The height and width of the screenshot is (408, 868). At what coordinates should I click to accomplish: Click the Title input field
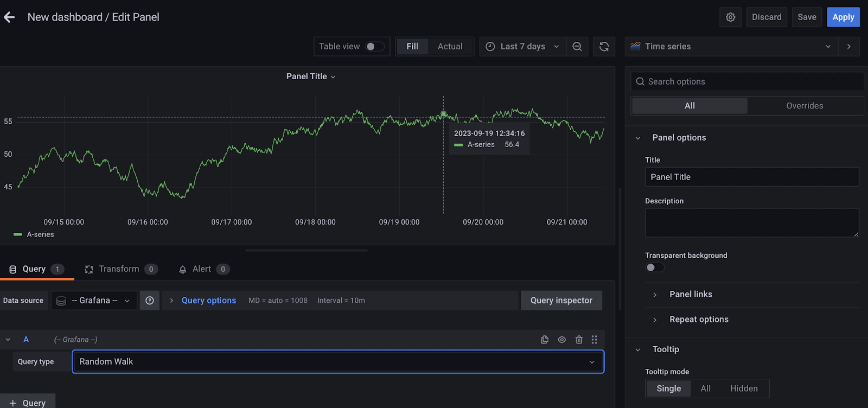pyautogui.click(x=752, y=177)
